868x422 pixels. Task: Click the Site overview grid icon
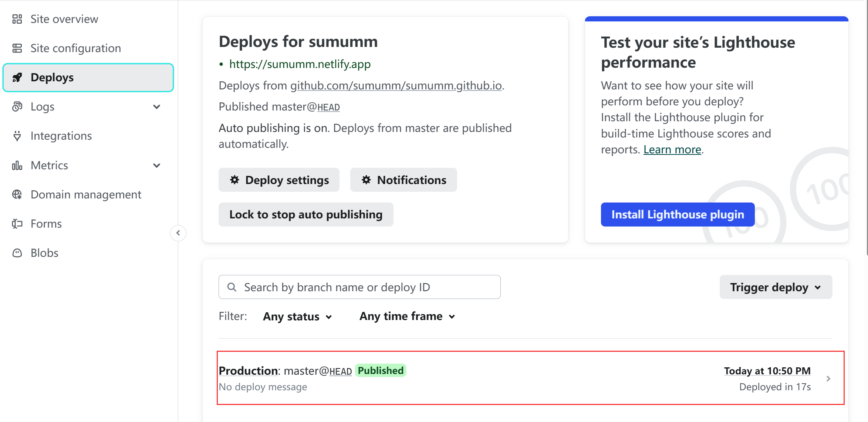[17, 19]
